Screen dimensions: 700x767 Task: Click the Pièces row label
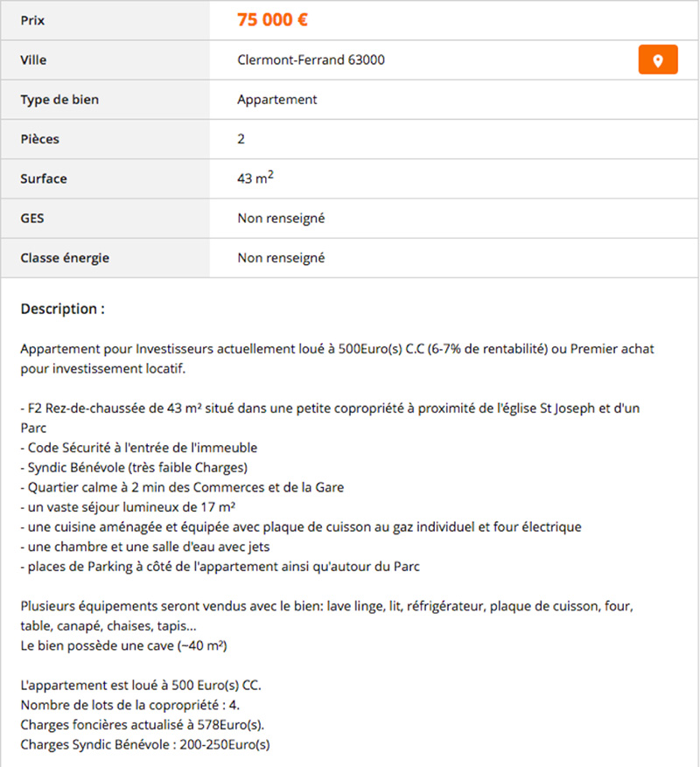point(39,139)
